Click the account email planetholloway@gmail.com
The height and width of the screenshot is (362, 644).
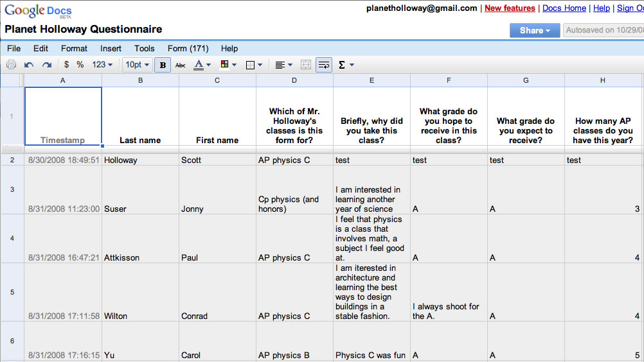[x=422, y=8]
